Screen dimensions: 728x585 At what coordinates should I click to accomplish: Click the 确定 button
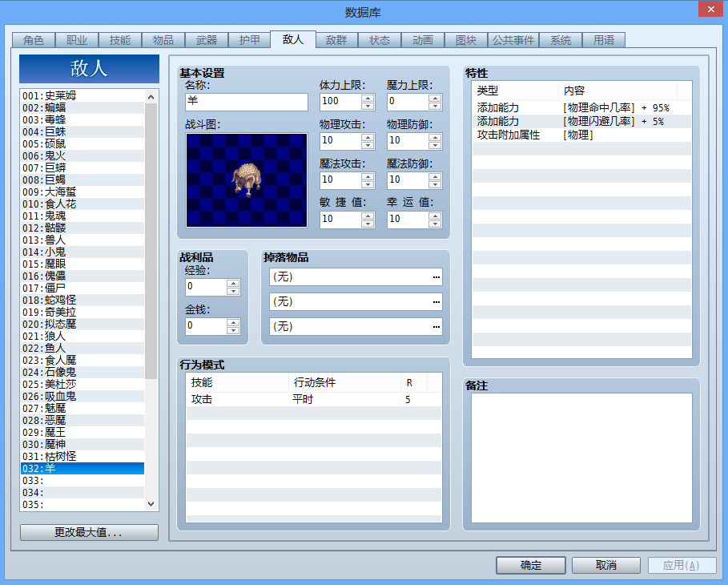pos(531,566)
